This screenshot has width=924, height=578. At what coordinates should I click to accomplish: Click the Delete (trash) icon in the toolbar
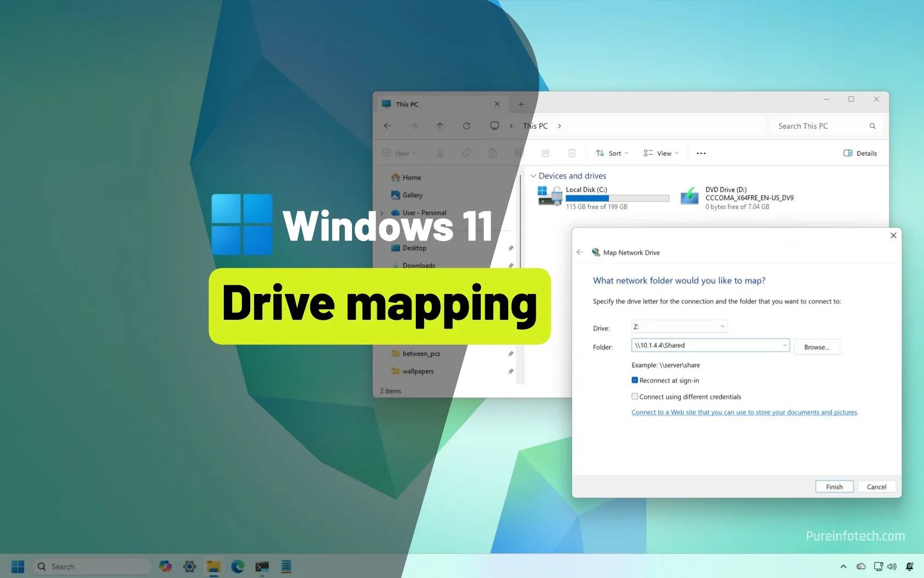click(x=573, y=153)
